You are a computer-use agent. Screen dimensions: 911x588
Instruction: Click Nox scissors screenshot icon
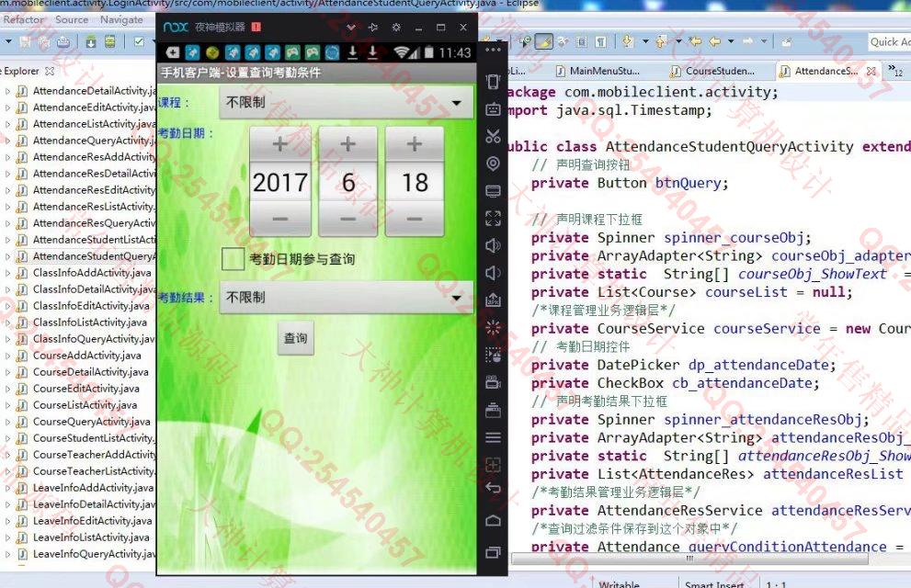click(493, 136)
